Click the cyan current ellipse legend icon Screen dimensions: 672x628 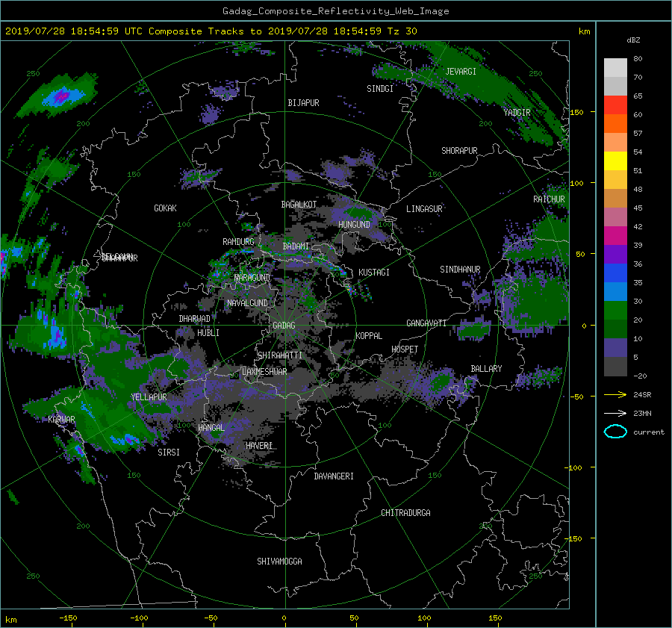[615, 432]
